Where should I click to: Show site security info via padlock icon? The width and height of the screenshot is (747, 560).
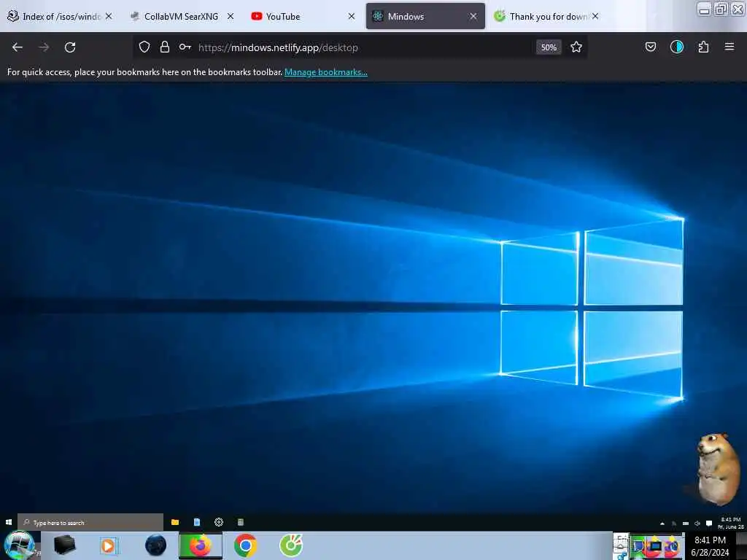[x=164, y=47]
